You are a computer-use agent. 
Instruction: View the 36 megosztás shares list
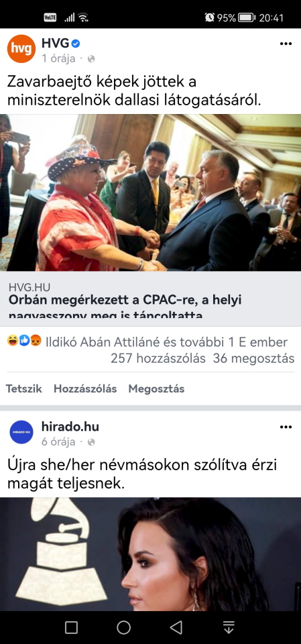254,358
